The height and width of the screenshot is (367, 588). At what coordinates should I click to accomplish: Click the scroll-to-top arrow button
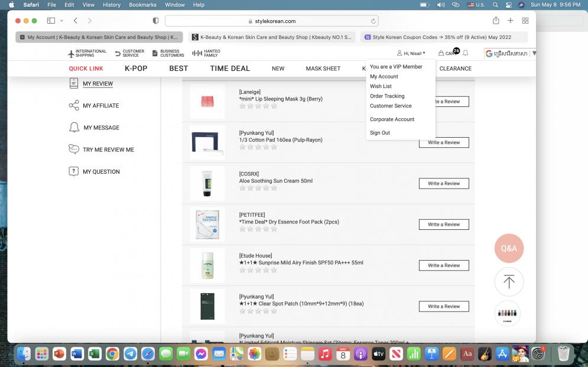(x=509, y=282)
